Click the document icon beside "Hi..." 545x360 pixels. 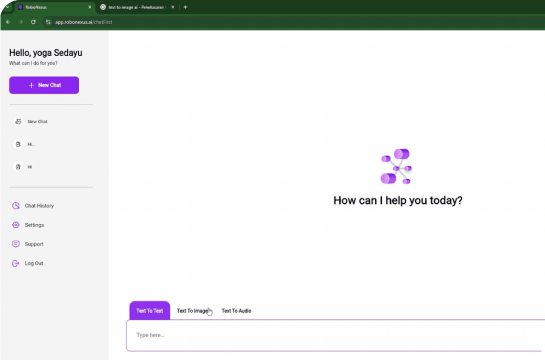tap(18, 144)
